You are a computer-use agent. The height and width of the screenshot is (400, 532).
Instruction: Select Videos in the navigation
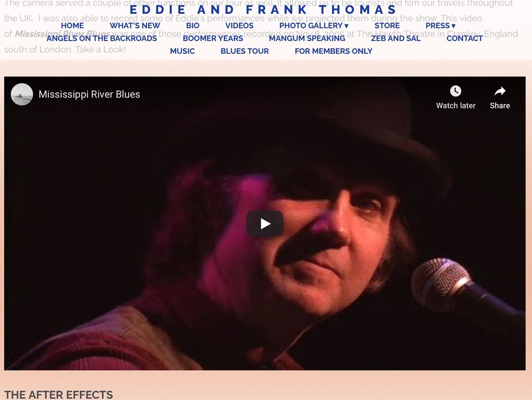(x=239, y=26)
